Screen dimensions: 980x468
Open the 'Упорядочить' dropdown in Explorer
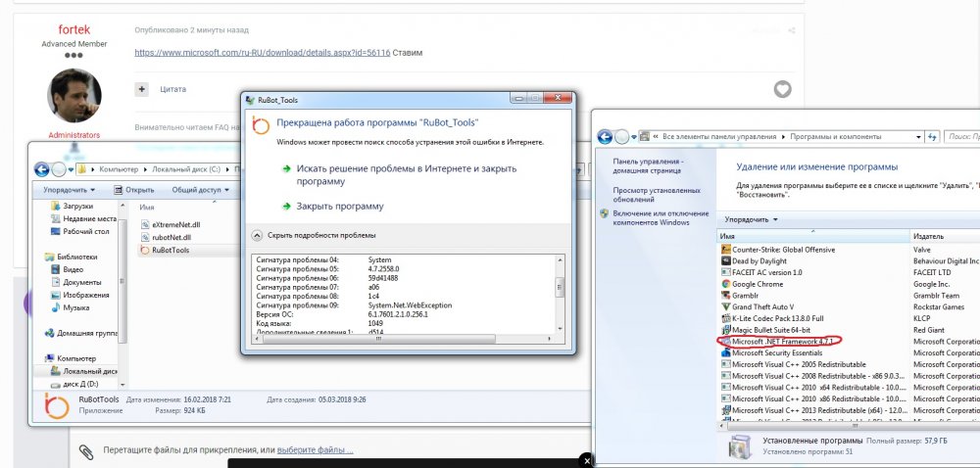tap(69, 189)
